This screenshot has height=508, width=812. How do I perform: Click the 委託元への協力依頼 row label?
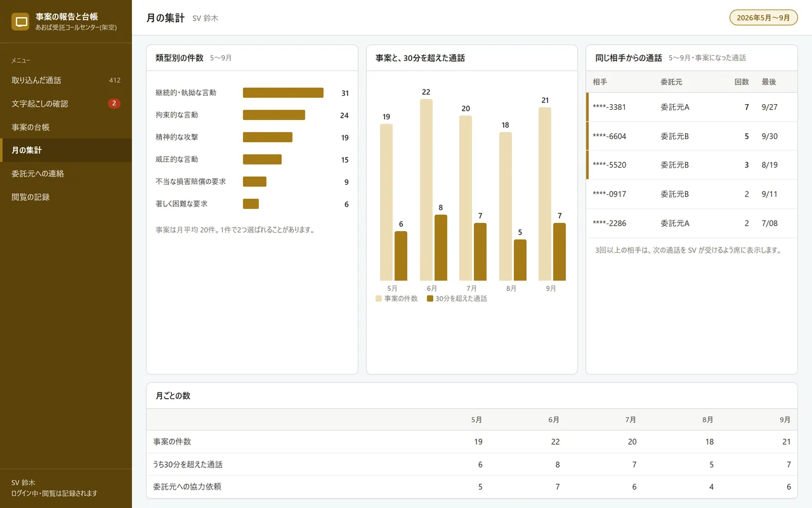point(187,487)
